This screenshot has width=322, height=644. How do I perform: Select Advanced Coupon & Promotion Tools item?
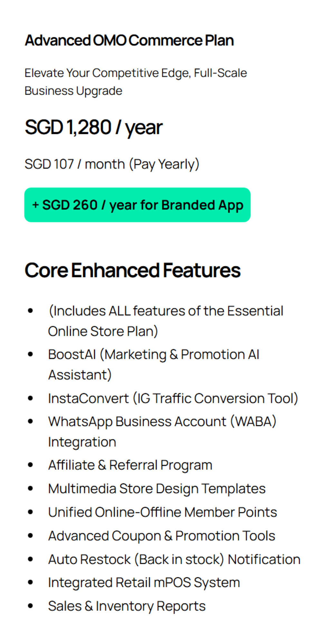click(162, 536)
